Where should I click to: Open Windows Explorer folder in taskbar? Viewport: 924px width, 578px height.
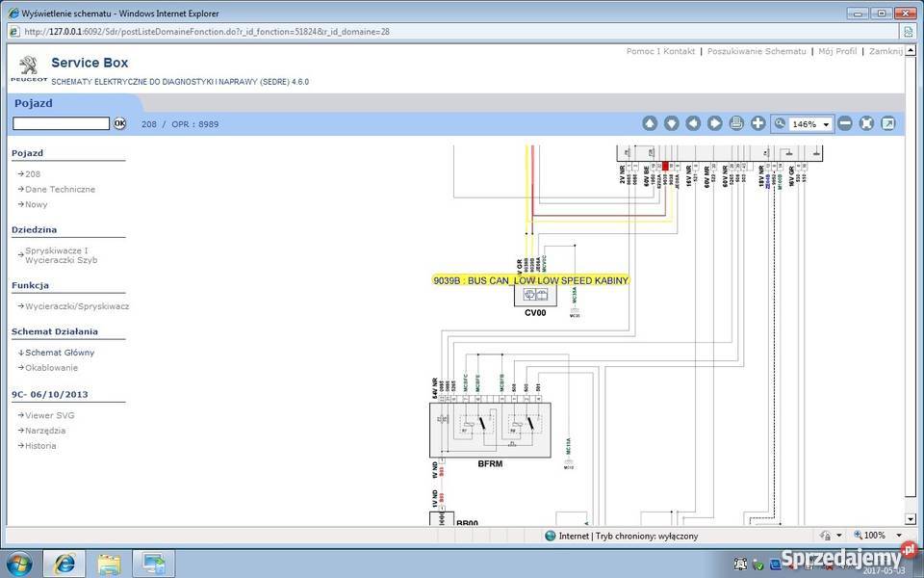click(109, 563)
